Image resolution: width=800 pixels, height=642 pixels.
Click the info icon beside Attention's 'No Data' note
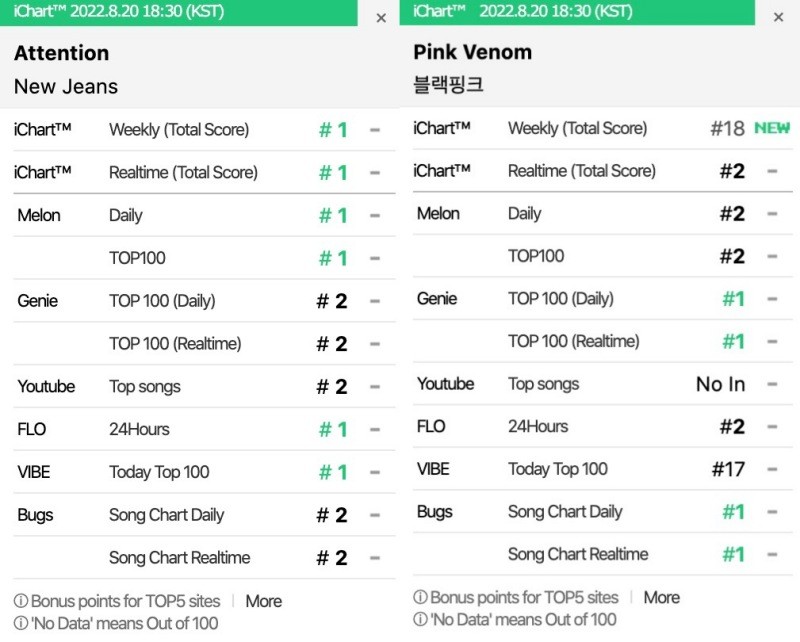(21, 623)
